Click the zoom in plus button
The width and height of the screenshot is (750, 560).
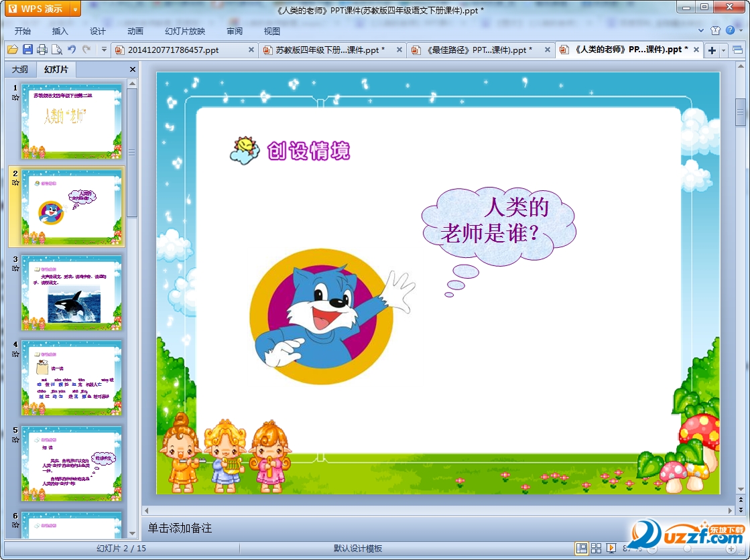[x=731, y=549]
